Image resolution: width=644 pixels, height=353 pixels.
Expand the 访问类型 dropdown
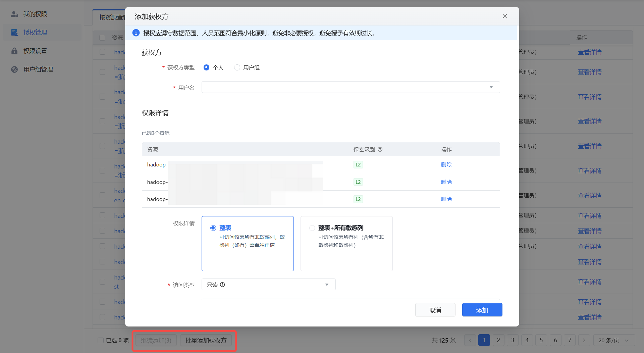tap(268, 285)
